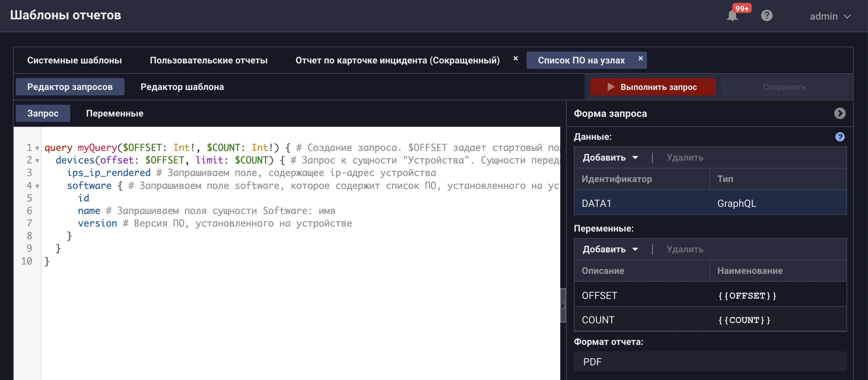
Task: Open the admin user menu
Action: (830, 16)
